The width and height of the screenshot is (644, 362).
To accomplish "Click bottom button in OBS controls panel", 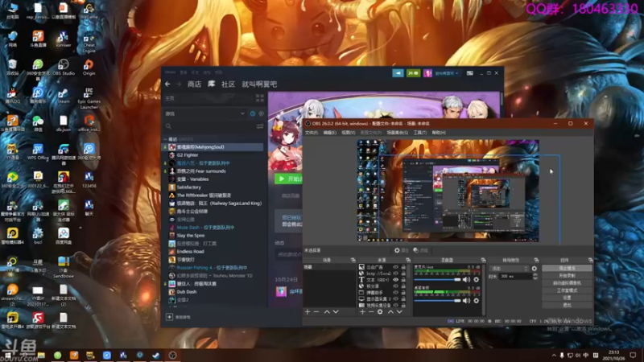I will coord(567,305).
